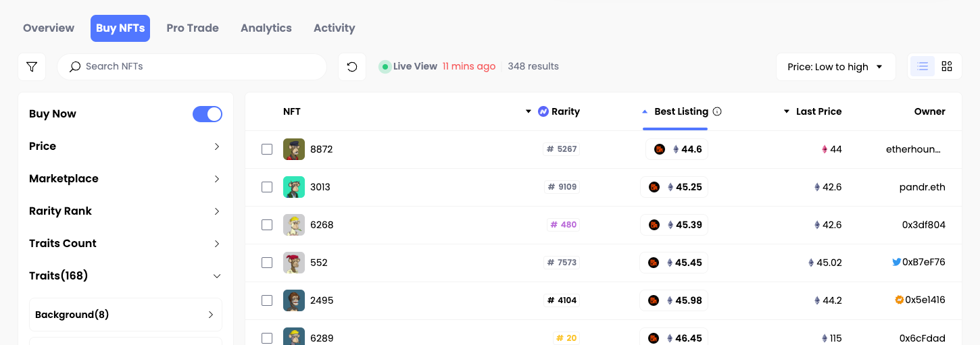The image size is (980, 345).
Task: Click rarity rank badge # 5267
Action: pos(562,149)
